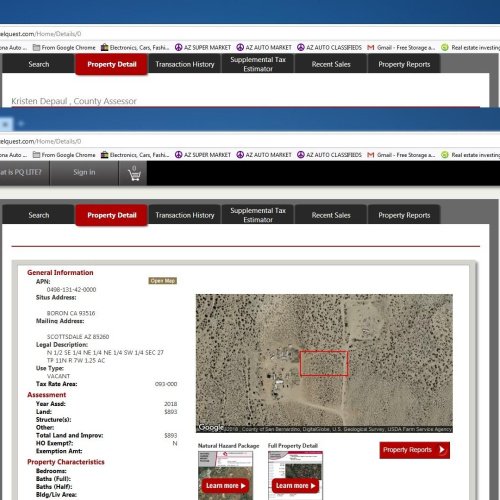Open Supplemental Tax Estimator tab in front window

(x=258, y=215)
